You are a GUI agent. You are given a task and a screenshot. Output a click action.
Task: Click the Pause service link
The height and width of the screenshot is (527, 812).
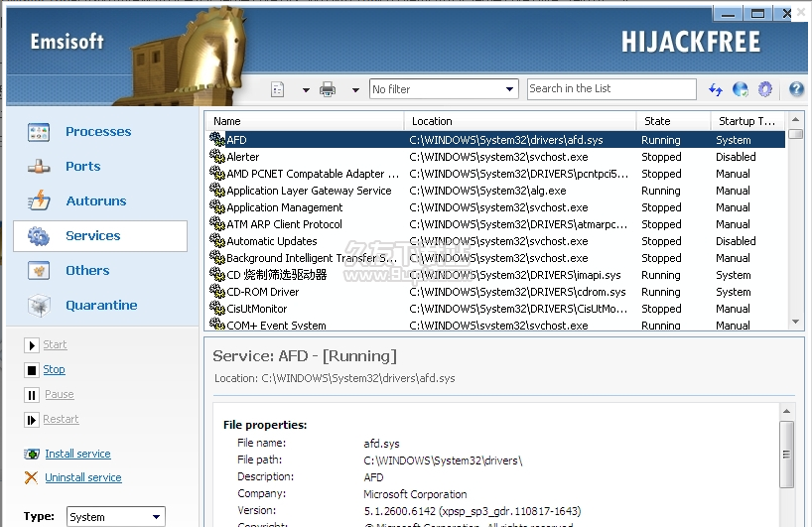[x=59, y=394]
